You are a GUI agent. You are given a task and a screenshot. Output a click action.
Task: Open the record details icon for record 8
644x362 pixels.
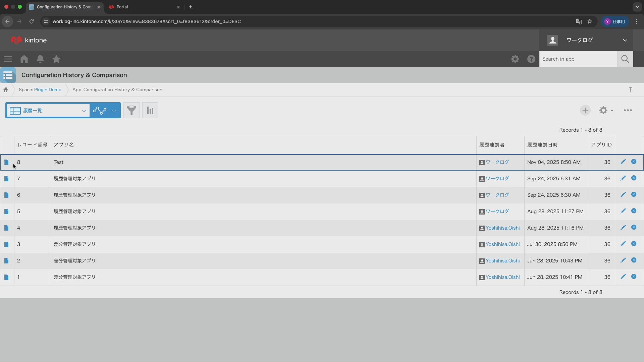[6, 162]
